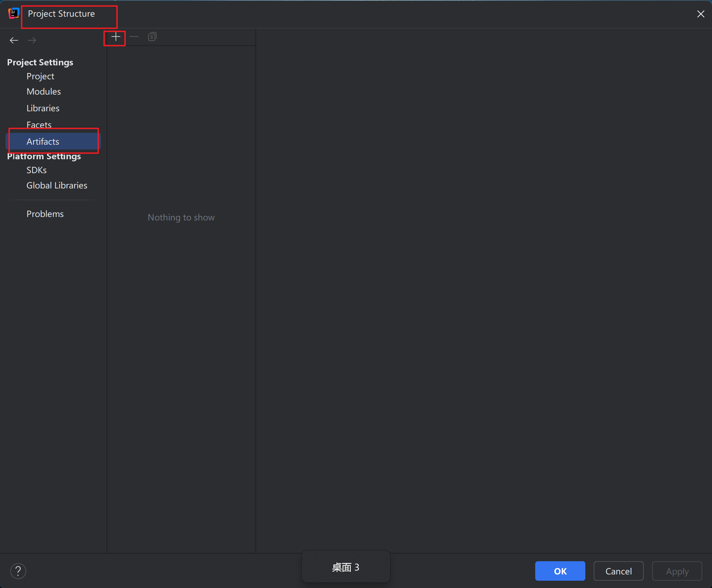Show the Problems page
The width and height of the screenshot is (712, 588).
(45, 214)
